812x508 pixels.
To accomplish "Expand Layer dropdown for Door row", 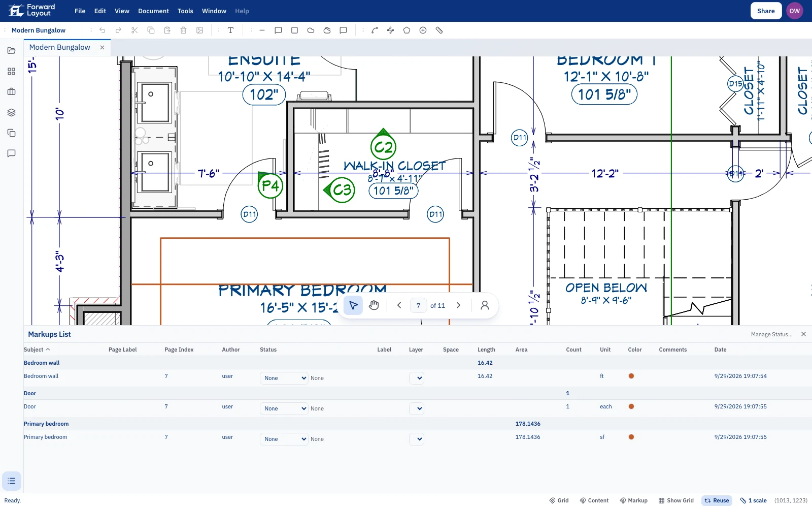I will point(417,408).
